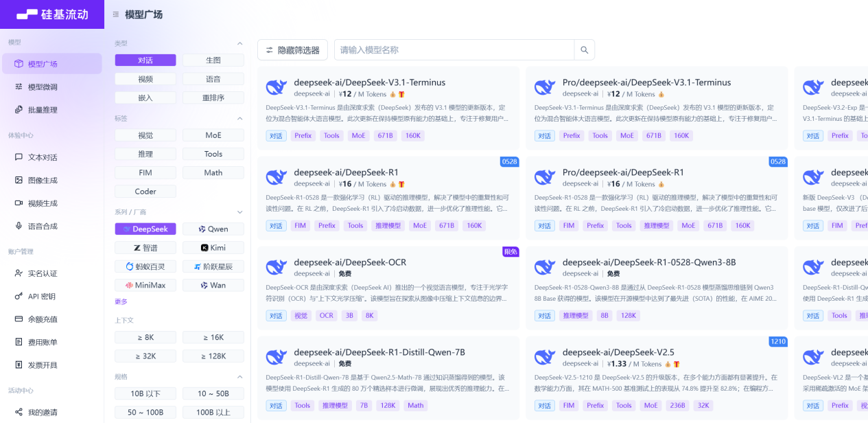Toggle the sidebar menu hamburger icon
This screenshot has width=868, height=423.
point(115,14)
